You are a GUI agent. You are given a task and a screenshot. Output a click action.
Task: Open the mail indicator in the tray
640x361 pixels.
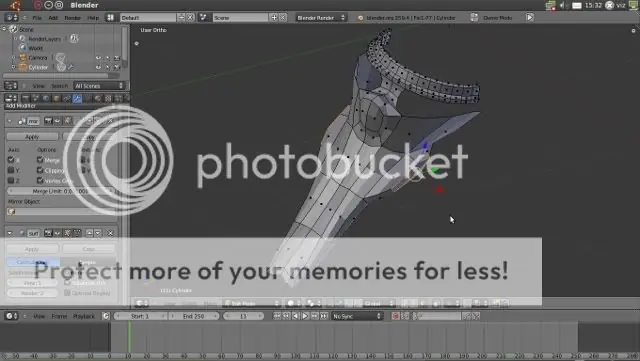[577, 5]
